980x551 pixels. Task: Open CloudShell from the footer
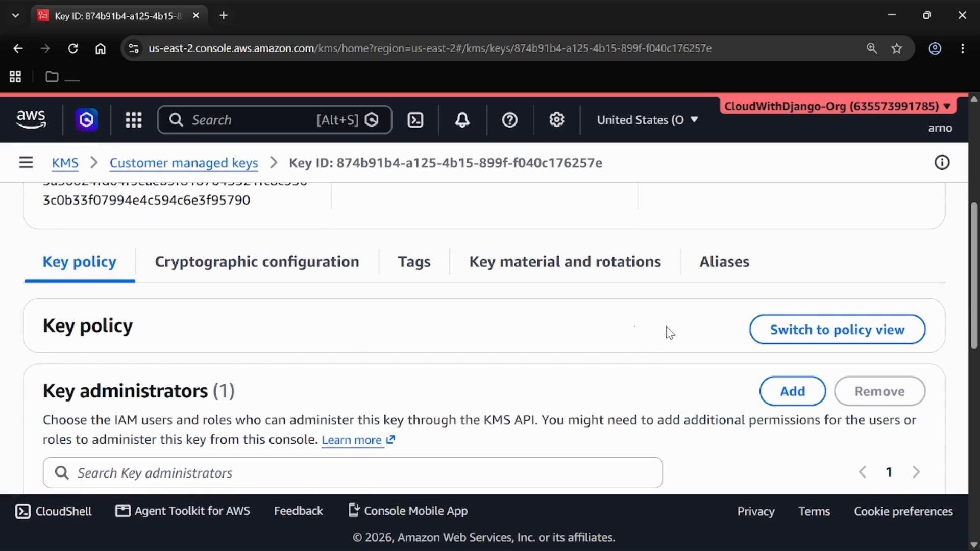click(54, 511)
